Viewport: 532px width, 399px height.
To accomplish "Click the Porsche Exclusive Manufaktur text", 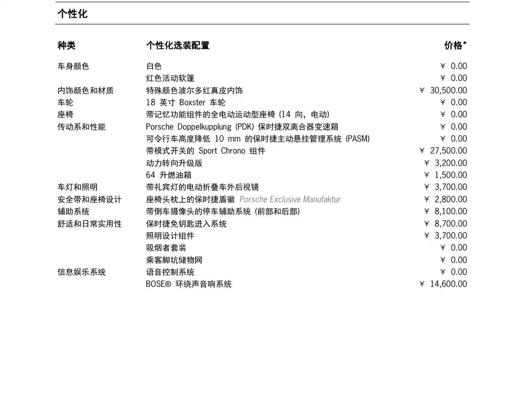I will 290,199.
